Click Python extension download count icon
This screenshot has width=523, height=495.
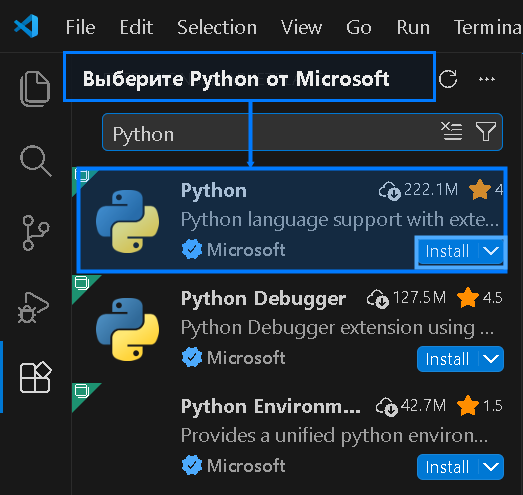click(x=390, y=191)
